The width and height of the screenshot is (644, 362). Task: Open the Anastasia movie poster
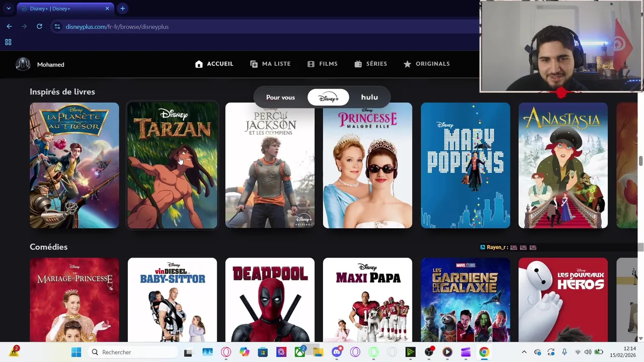pyautogui.click(x=563, y=165)
